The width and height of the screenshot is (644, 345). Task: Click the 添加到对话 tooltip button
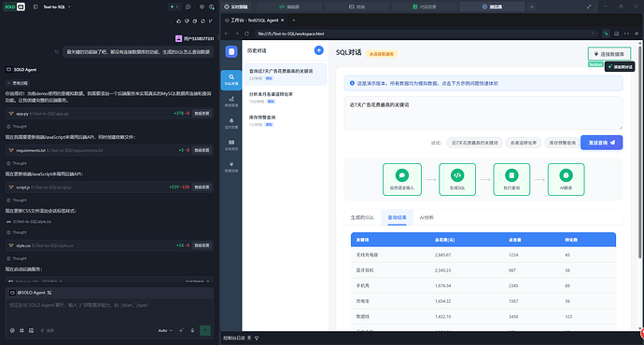pyautogui.click(x=620, y=67)
